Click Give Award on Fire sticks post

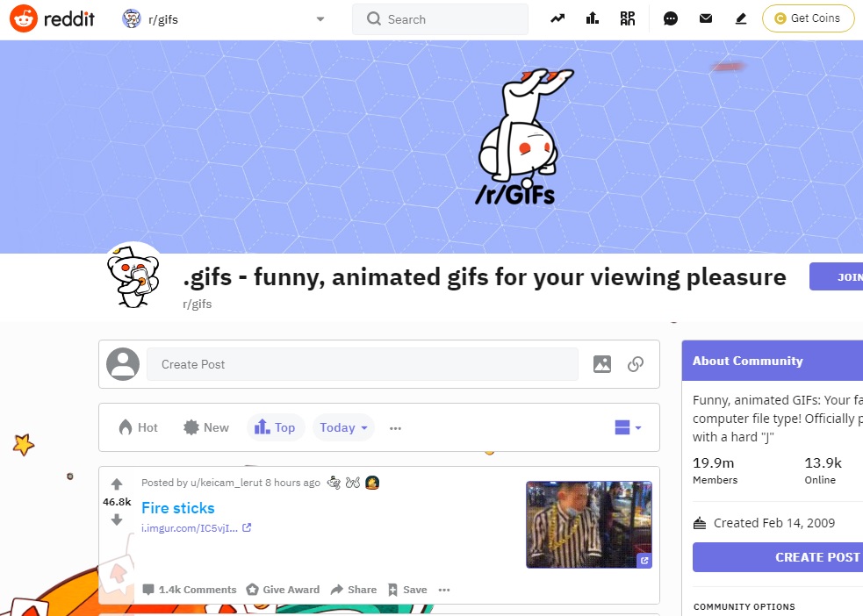[x=283, y=590]
